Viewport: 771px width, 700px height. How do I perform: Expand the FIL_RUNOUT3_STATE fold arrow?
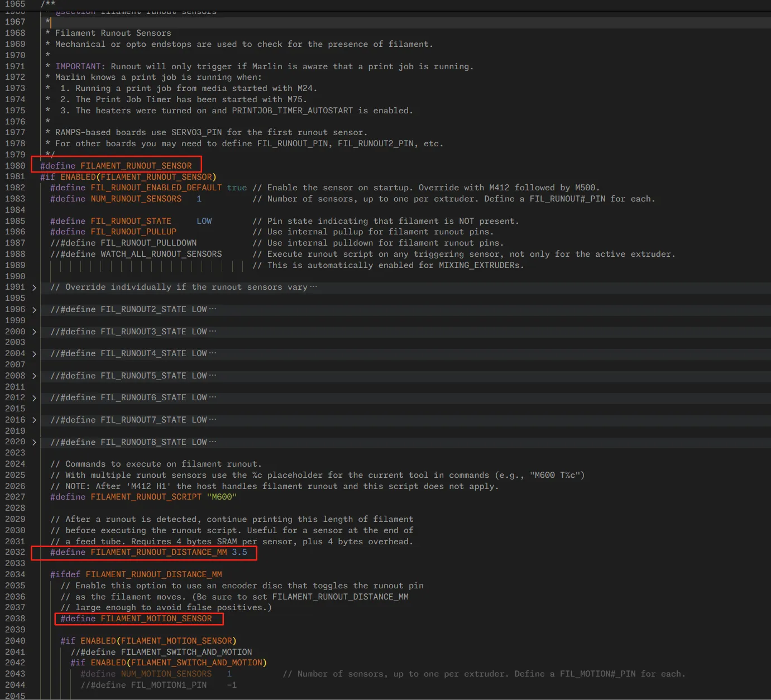coord(34,332)
